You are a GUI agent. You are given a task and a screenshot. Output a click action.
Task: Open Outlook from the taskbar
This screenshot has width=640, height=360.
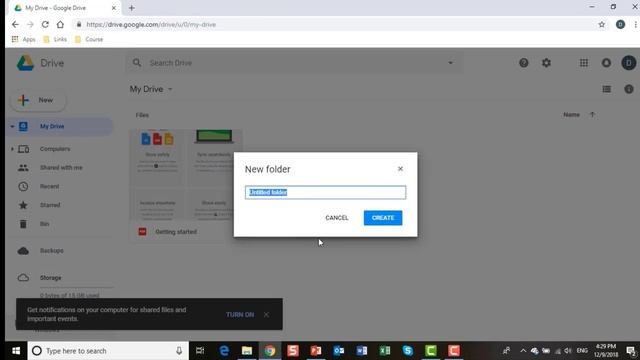(x=339, y=351)
